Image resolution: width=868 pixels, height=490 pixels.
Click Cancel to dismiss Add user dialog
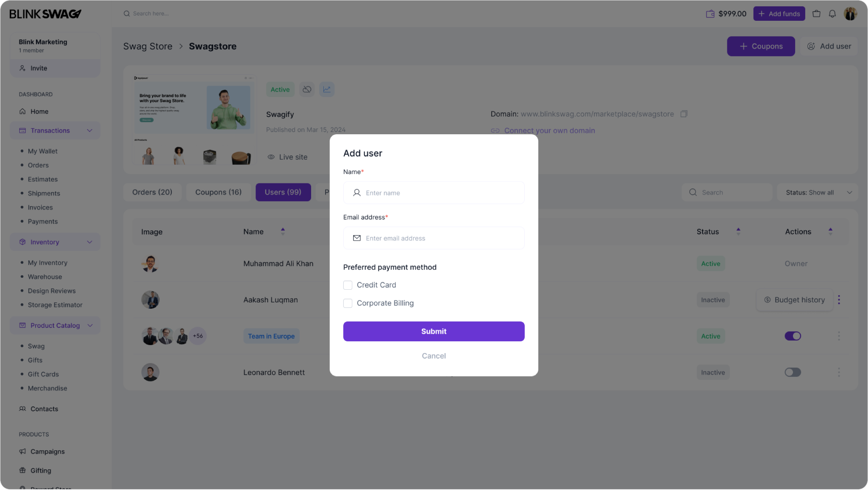pyautogui.click(x=434, y=355)
